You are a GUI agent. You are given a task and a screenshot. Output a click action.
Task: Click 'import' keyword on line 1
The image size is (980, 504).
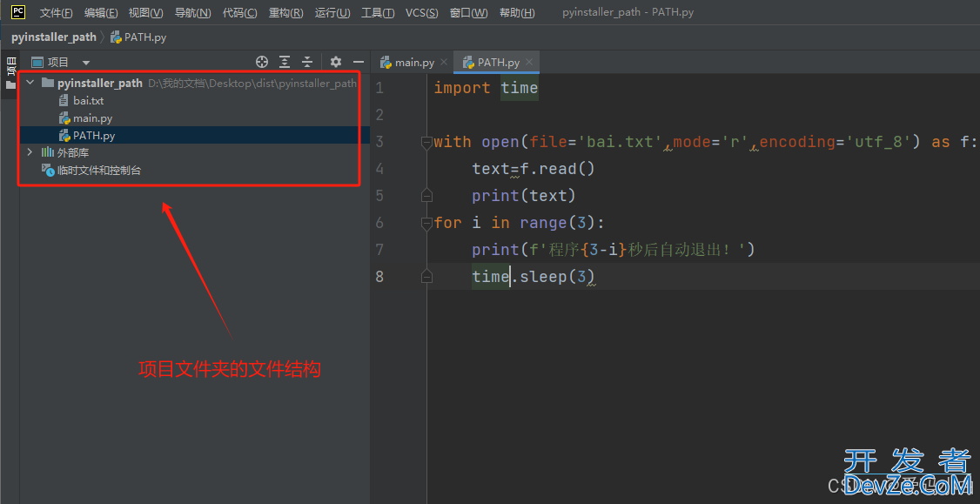click(x=462, y=88)
